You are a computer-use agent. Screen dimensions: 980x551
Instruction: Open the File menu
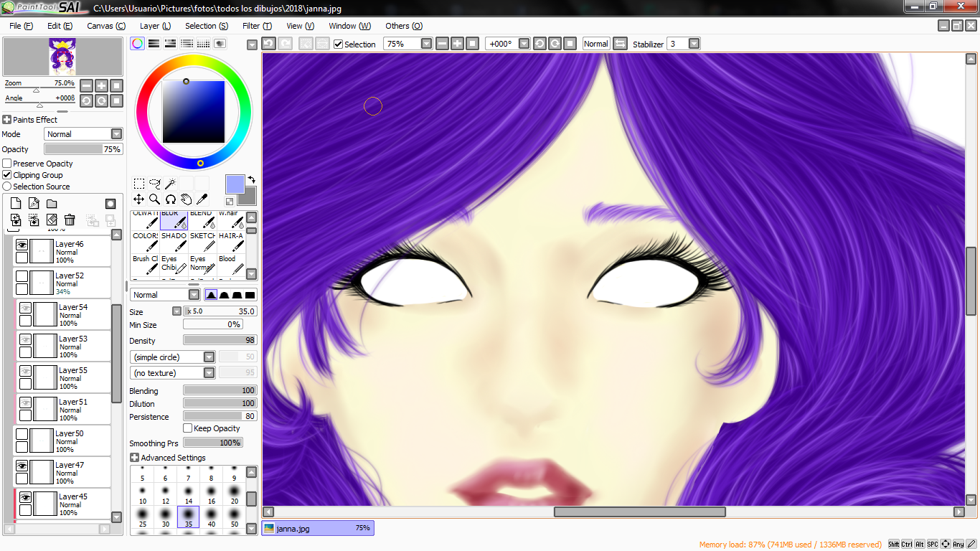point(22,26)
